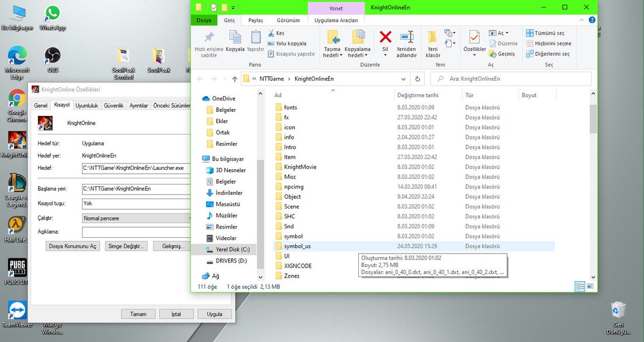Click İptal in properties dialog
Image resolution: width=644 pixels, height=342 pixels.
point(176,314)
